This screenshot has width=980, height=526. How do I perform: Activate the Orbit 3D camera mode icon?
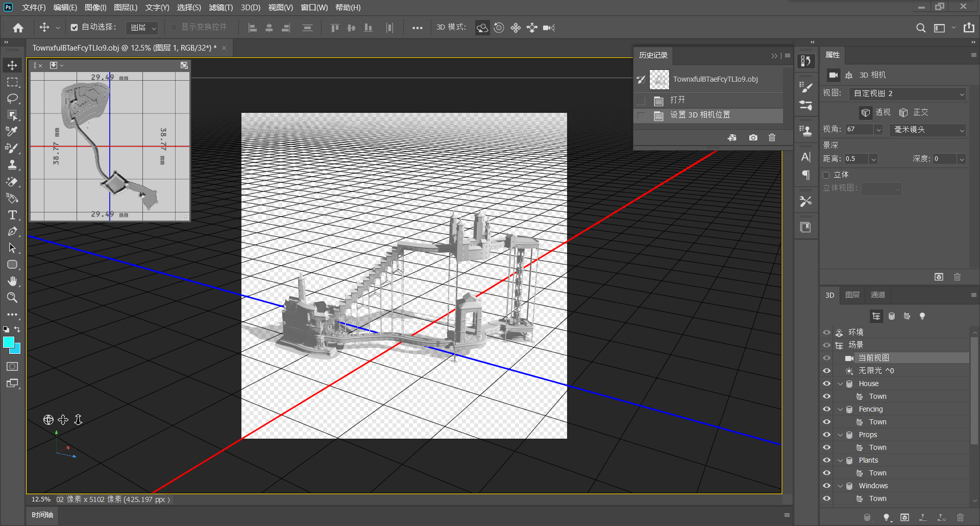pyautogui.click(x=482, y=28)
